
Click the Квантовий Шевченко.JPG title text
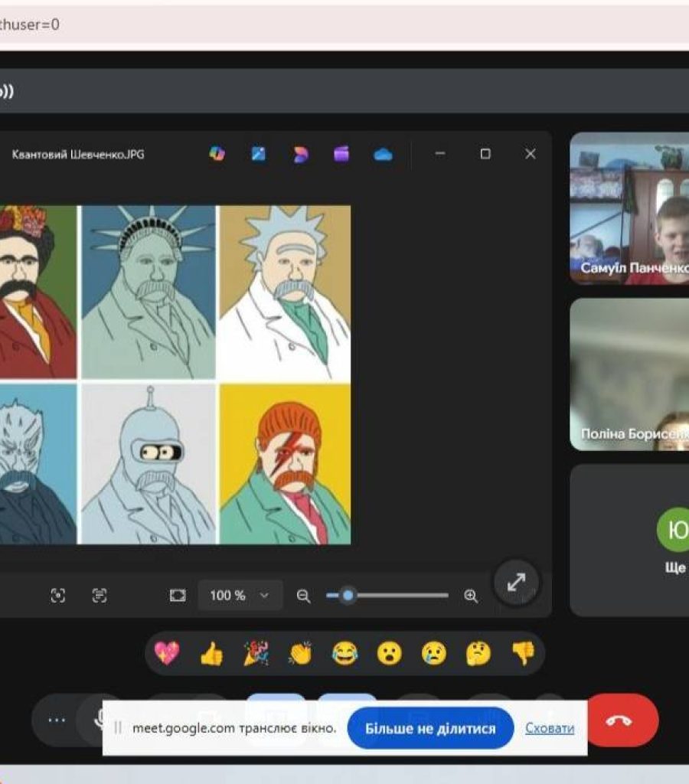pyautogui.click(x=78, y=155)
